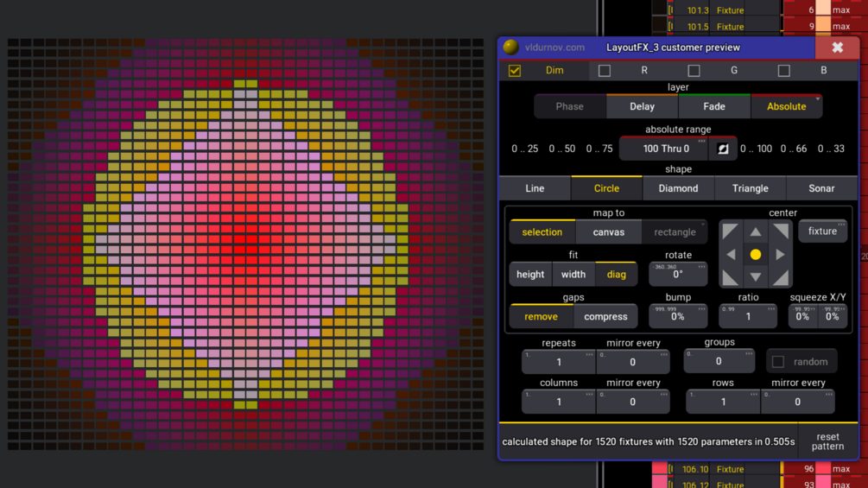Open the rotate 0° value field
868x488 pixels.
(678, 275)
